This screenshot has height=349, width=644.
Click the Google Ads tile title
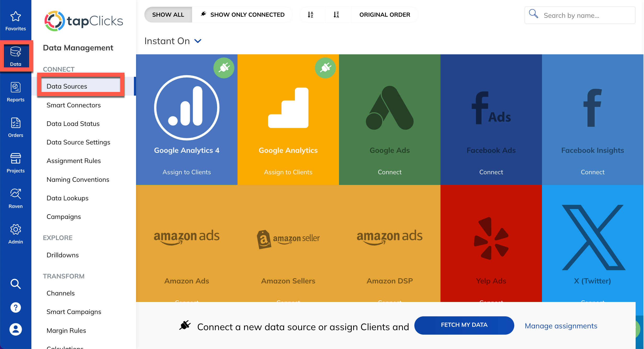(x=390, y=150)
